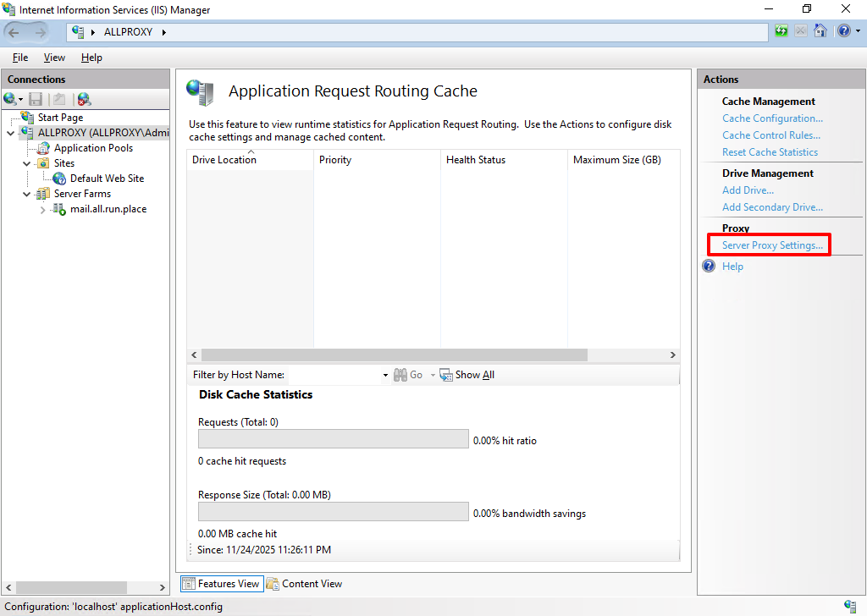
Task: Click the Home icon in the toolbar
Action: pos(820,31)
